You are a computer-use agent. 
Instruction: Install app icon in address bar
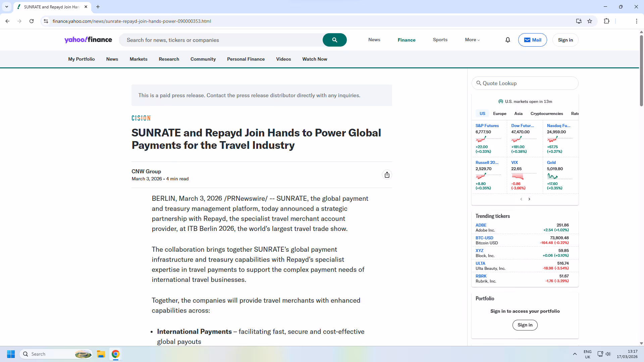579,21
